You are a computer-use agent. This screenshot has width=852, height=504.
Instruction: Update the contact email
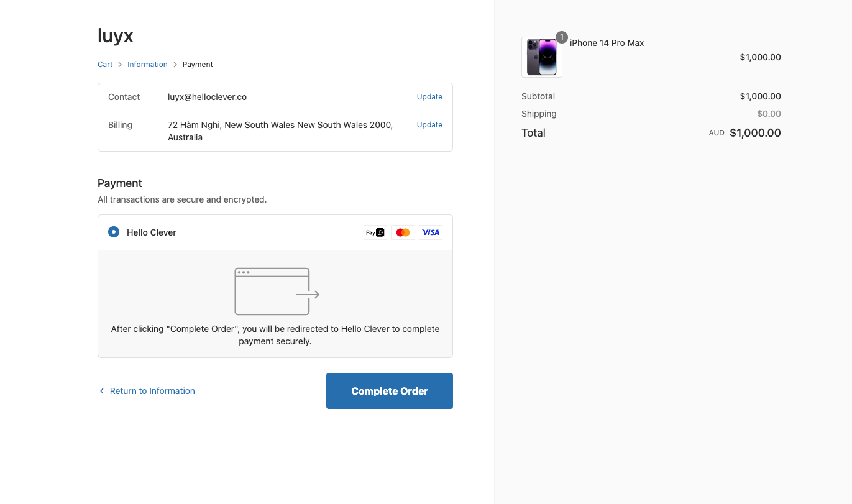pos(429,97)
